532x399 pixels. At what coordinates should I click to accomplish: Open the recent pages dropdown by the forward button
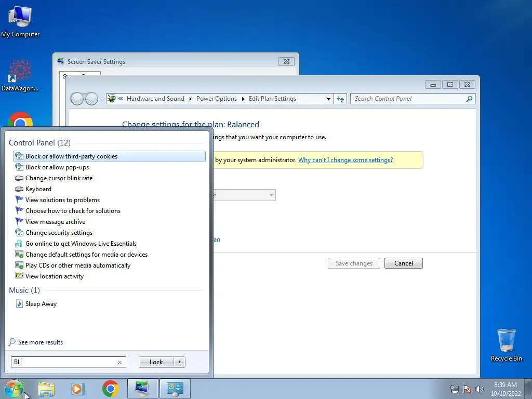pyautogui.click(x=102, y=99)
